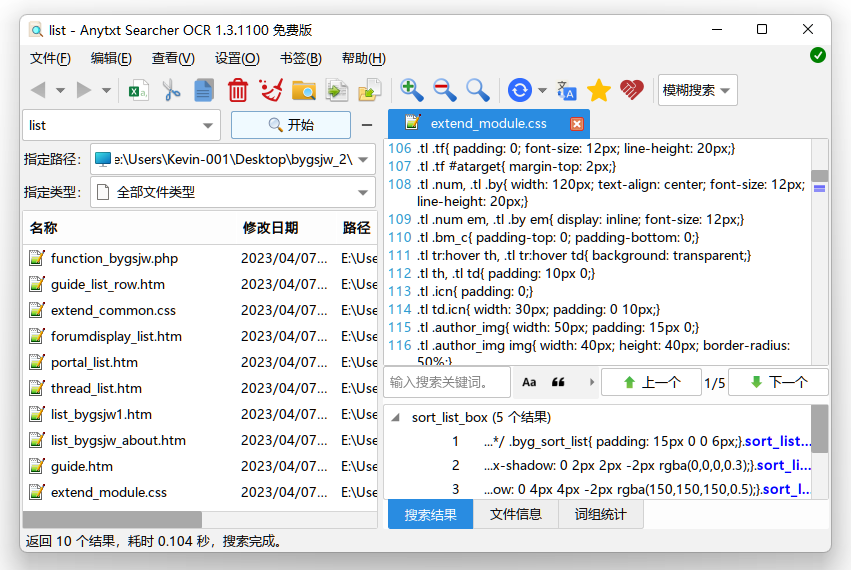
Task: Toggle the quotation mark whole-phrase option
Action: click(558, 382)
